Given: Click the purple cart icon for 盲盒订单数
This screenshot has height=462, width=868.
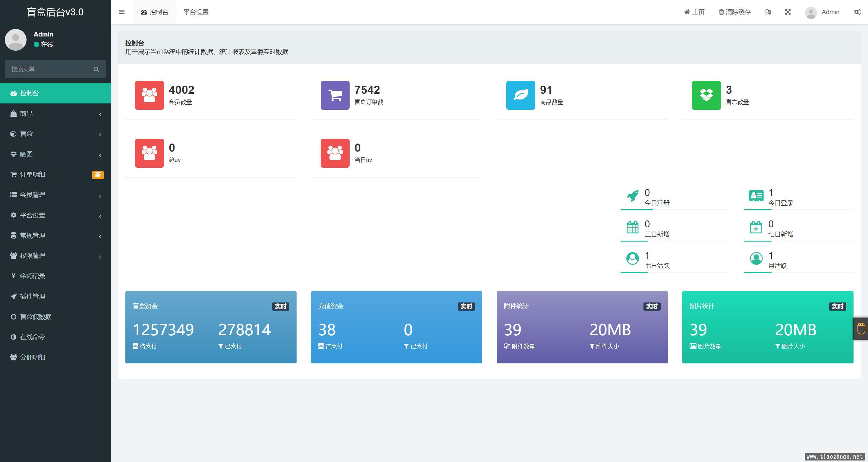Looking at the screenshot, I should pyautogui.click(x=335, y=95).
